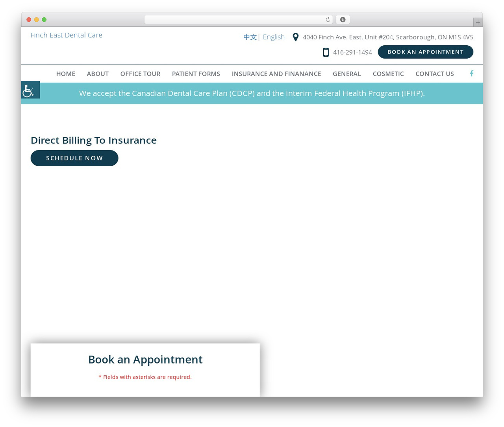This screenshot has height=427, width=504.
Task: Click the browser download arrow icon
Action: [343, 20]
